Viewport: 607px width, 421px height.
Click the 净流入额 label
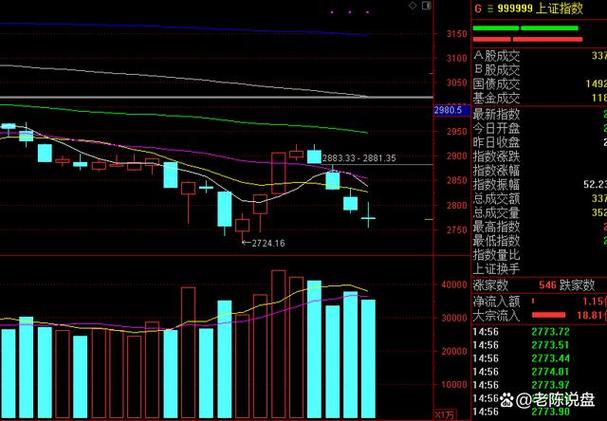click(x=497, y=301)
